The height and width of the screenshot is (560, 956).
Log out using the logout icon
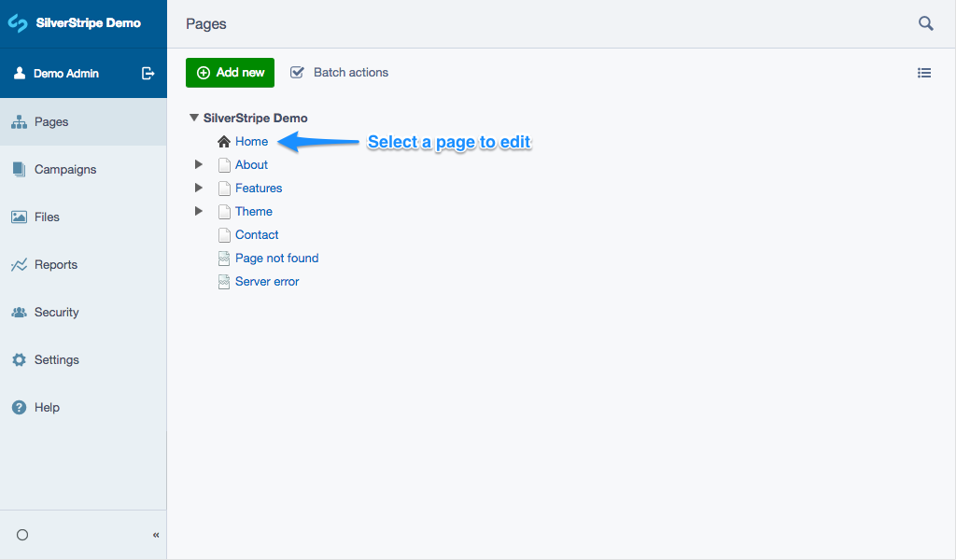click(x=148, y=73)
